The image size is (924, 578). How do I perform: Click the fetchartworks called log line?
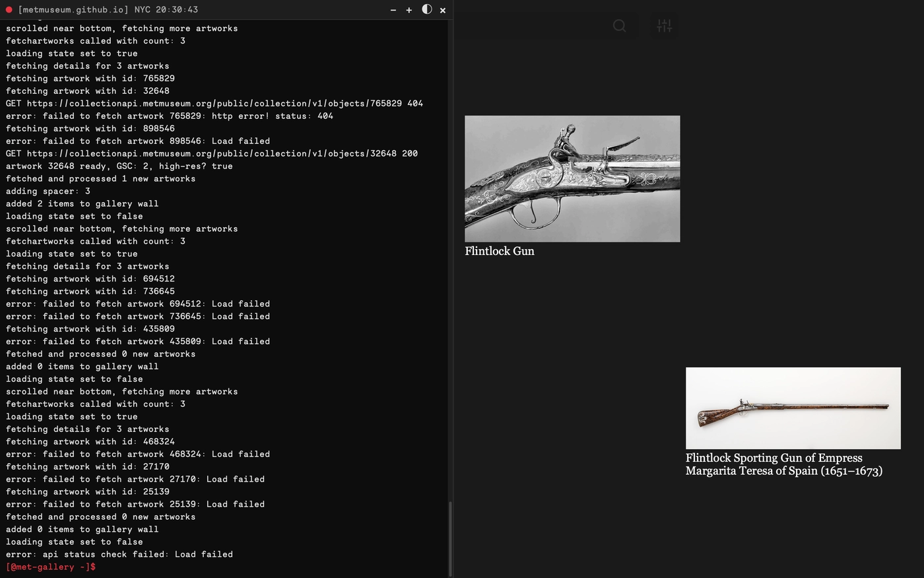94,40
